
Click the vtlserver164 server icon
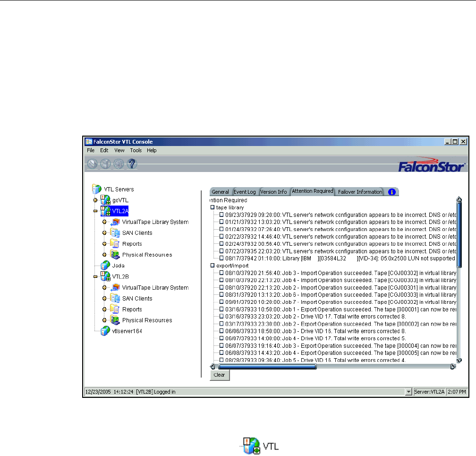(105, 331)
